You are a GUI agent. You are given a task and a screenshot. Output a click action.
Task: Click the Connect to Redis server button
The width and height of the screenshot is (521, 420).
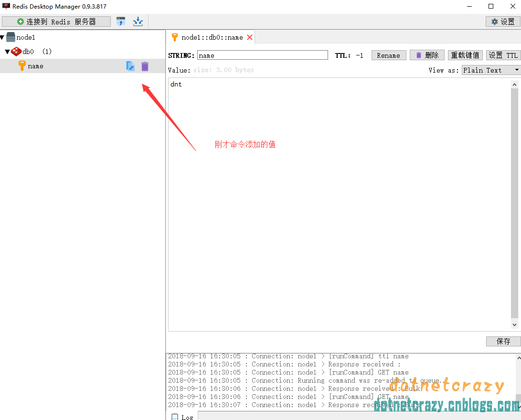coord(56,22)
